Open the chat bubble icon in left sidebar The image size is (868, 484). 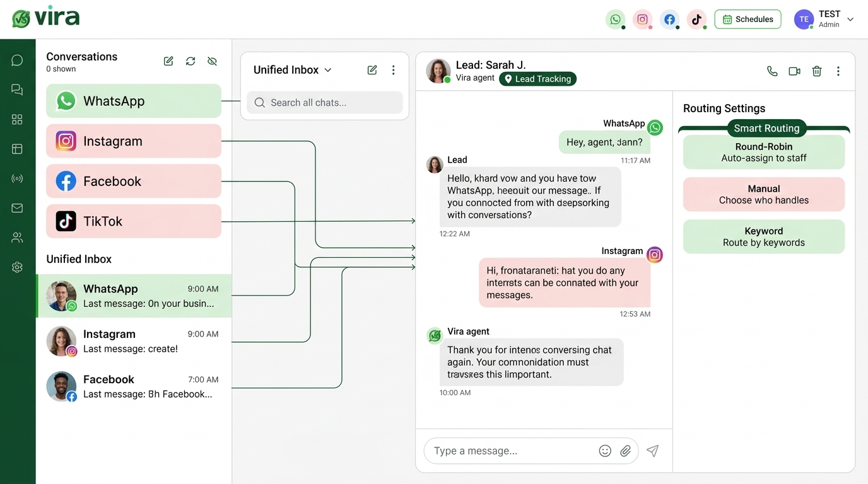pos(17,60)
